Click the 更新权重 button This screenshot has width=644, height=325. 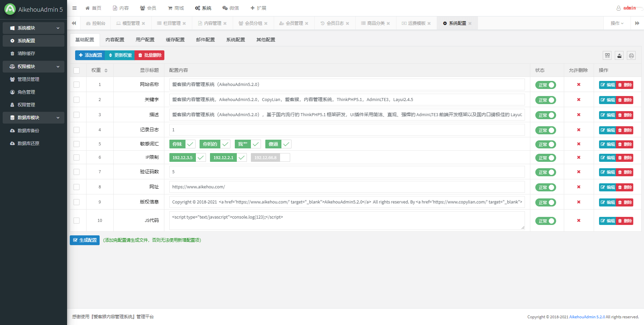[x=120, y=55]
